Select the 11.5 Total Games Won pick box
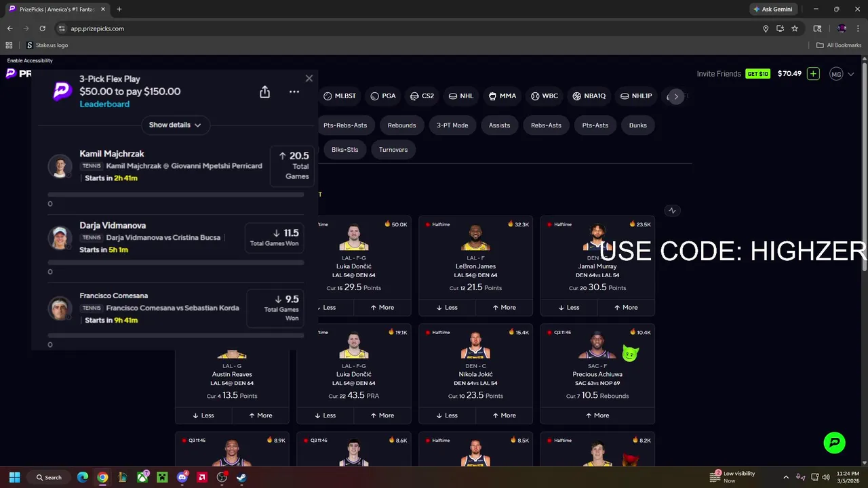The height and width of the screenshot is (488, 868). [274, 237]
